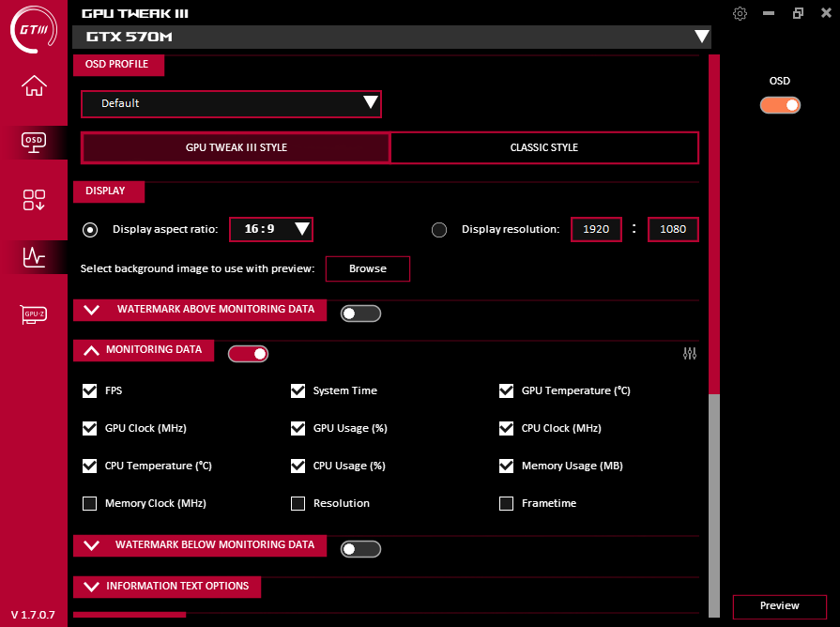Screen dimensions: 840x627
Task: Open the monitoring graph icon in sidebar
Action: (34, 256)
